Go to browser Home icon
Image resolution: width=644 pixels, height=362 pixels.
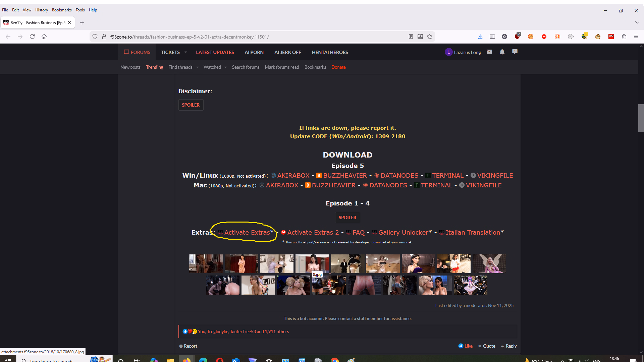click(44, 37)
